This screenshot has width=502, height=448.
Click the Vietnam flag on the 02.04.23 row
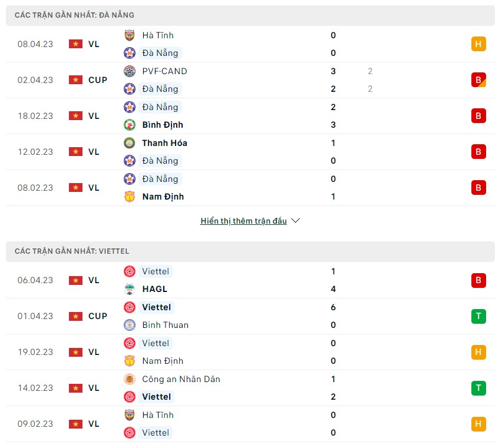tap(75, 80)
